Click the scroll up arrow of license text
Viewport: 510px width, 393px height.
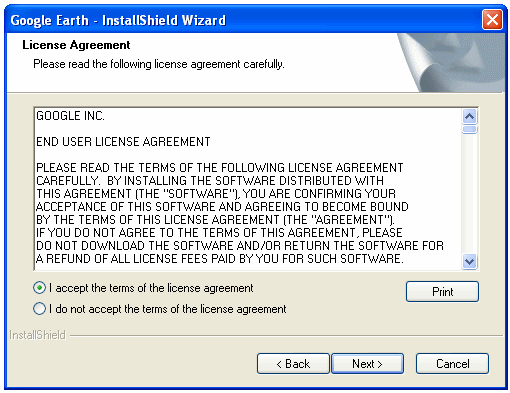469,116
